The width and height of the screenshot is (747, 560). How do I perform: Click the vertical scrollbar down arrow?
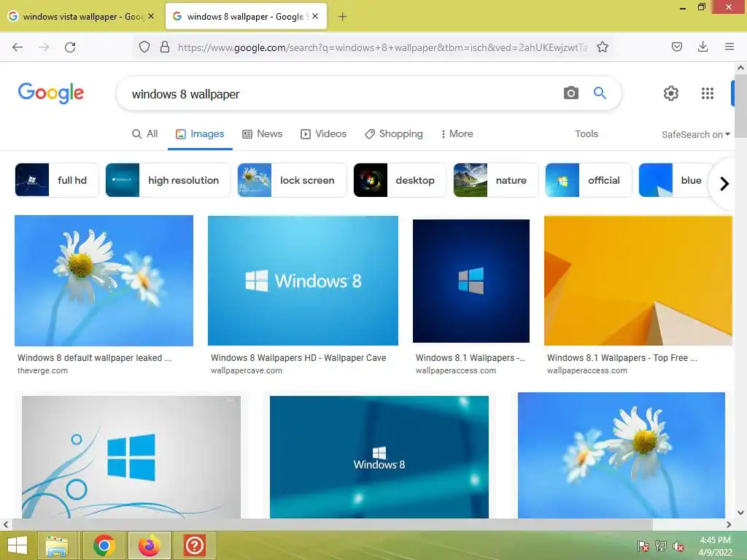[x=741, y=513]
